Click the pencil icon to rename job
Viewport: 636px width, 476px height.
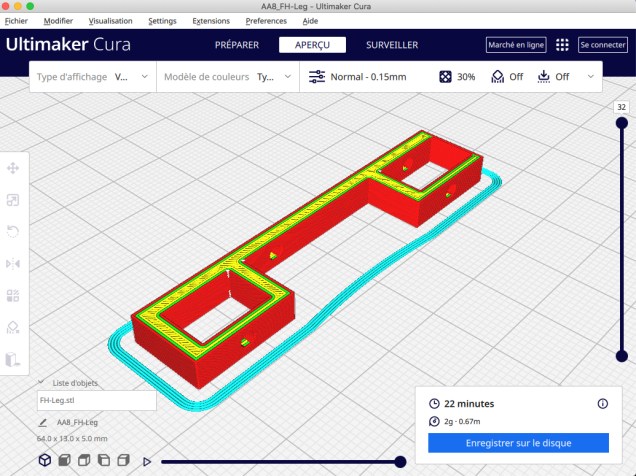tap(43, 423)
